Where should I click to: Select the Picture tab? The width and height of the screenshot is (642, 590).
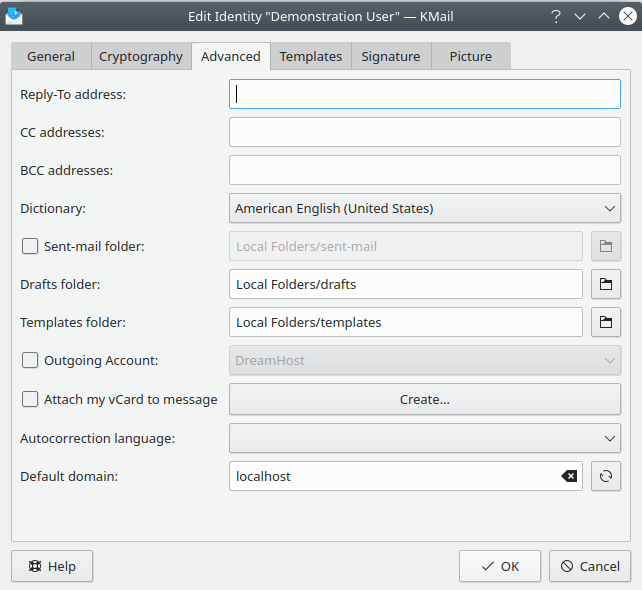tap(471, 57)
